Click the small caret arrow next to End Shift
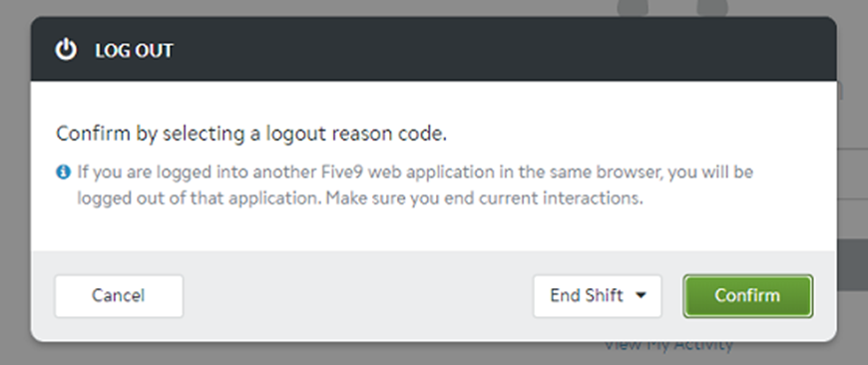This screenshot has height=365, width=868. (641, 295)
